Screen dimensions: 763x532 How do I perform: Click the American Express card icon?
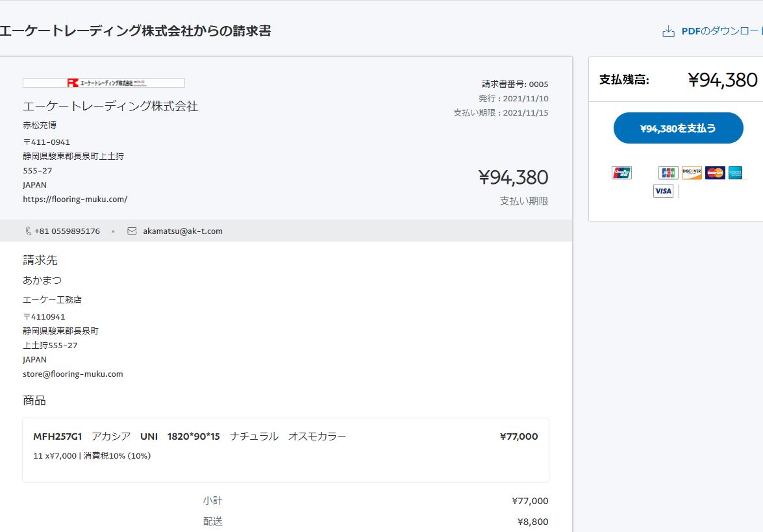point(735,173)
